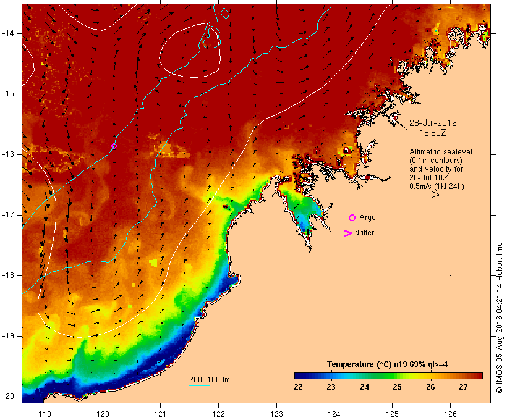Click the IMOS copyright timestamp text
Screen dimensions: 507x420
click(x=499, y=318)
